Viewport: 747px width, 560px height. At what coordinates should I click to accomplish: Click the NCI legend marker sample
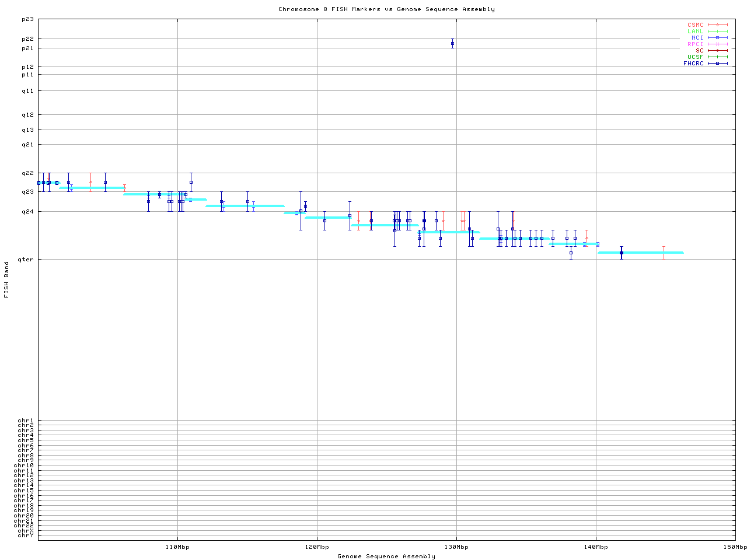[717, 38]
